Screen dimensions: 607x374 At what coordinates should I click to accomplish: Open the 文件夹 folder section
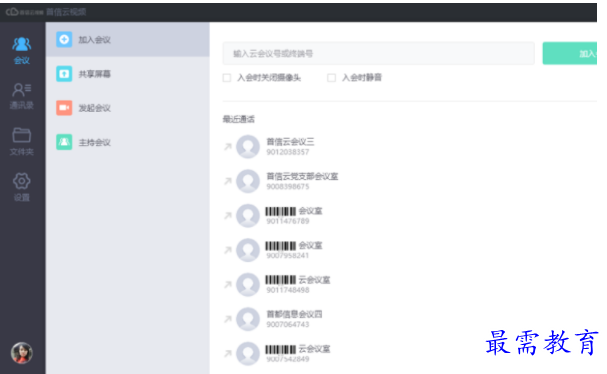[x=22, y=142]
